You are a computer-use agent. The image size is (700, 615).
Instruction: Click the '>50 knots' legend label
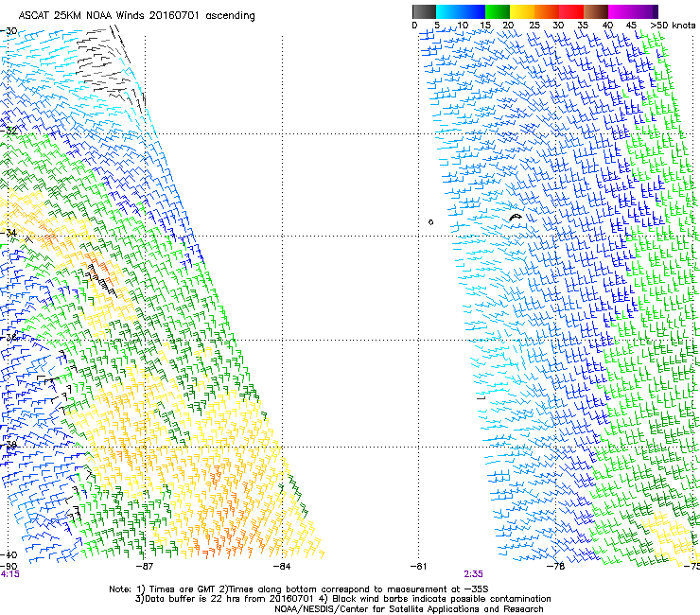[x=673, y=26]
